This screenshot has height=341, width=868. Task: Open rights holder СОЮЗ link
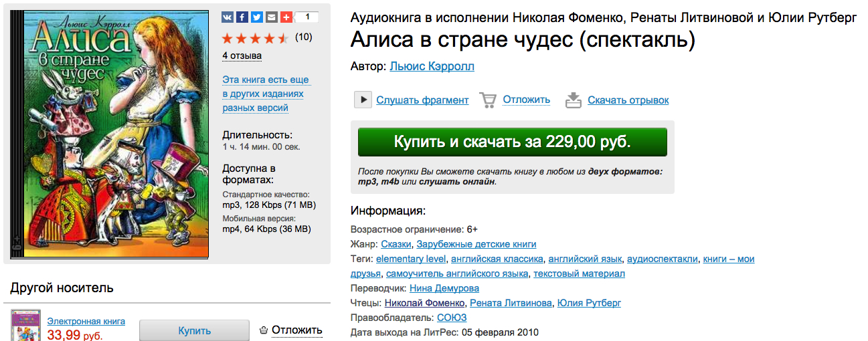[453, 318]
